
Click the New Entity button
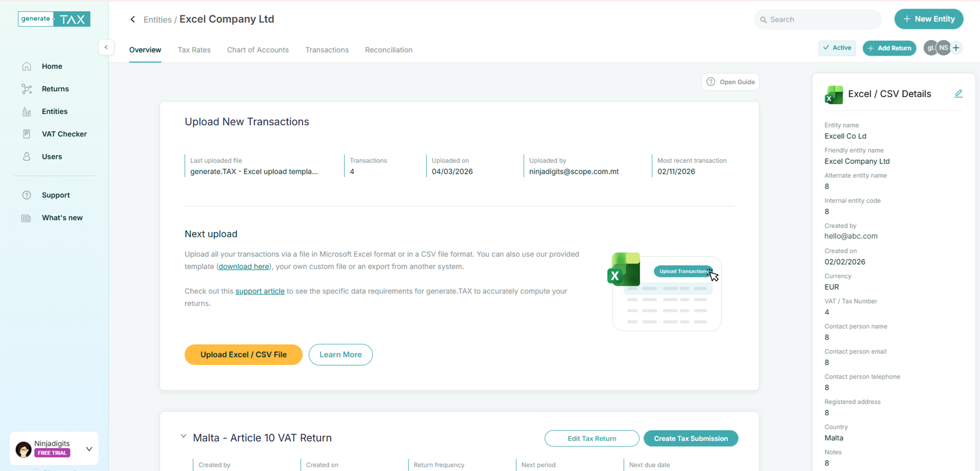[x=928, y=19]
